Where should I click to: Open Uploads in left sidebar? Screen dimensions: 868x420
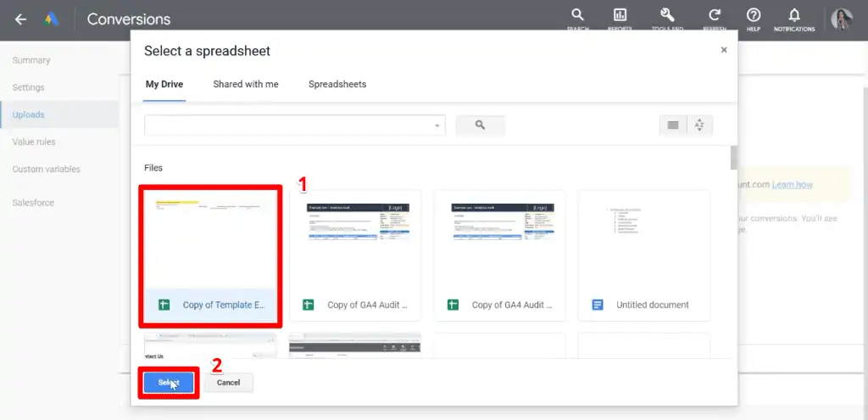point(59,115)
